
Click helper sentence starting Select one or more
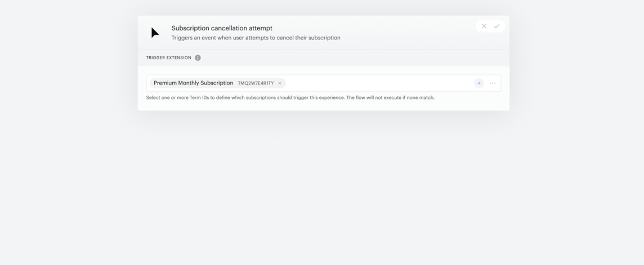click(245, 98)
